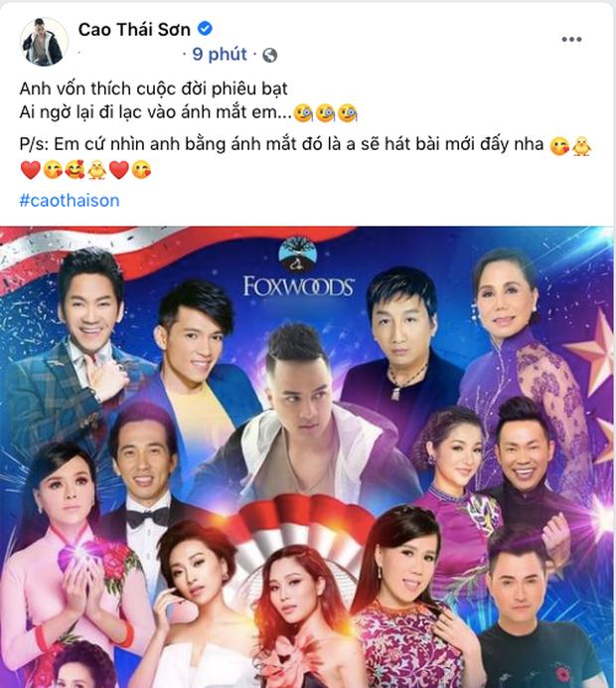Image resolution: width=616 pixels, height=688 pixels.
Task: Click the Foxwoods logo on the poster
Action: tap(298, 267)
